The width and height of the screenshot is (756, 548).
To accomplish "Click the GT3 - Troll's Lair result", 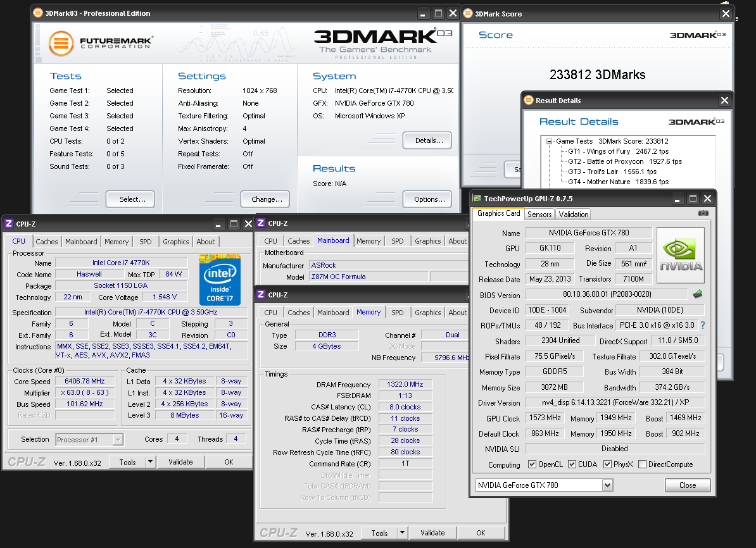I will click(x=612, y=171).
